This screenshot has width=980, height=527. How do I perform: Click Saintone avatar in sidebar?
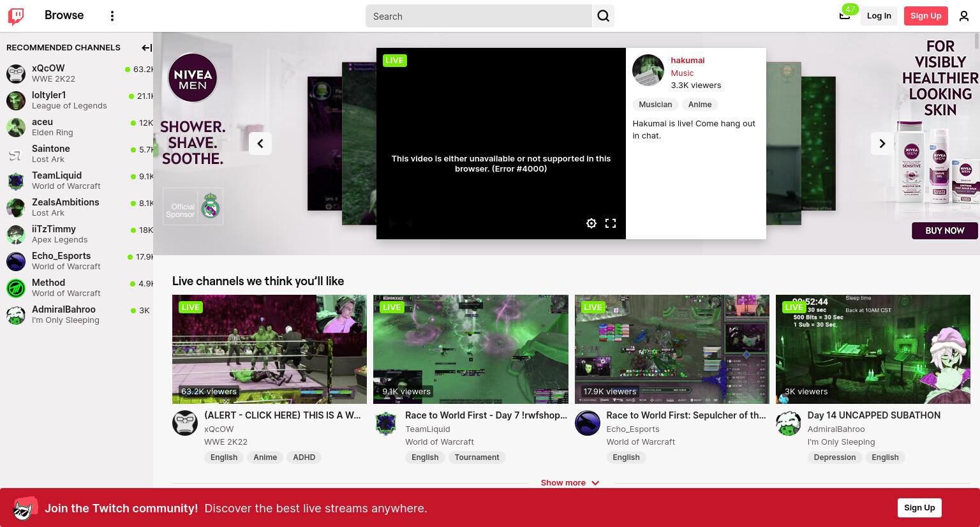16,154
